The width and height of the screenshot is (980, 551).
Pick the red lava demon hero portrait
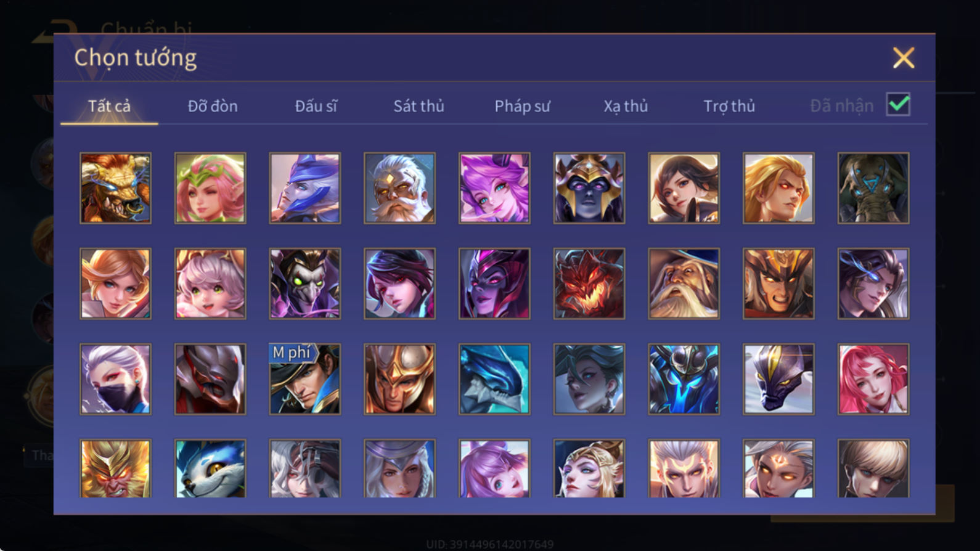[589, 284]
